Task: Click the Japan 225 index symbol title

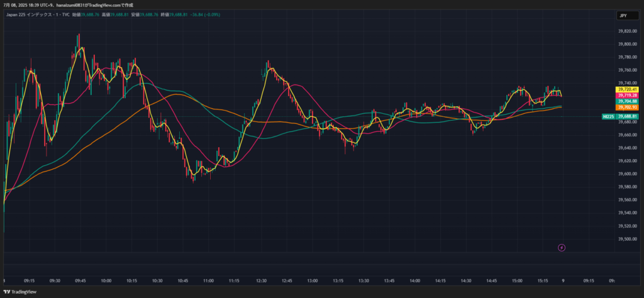Action: [38, 15]
